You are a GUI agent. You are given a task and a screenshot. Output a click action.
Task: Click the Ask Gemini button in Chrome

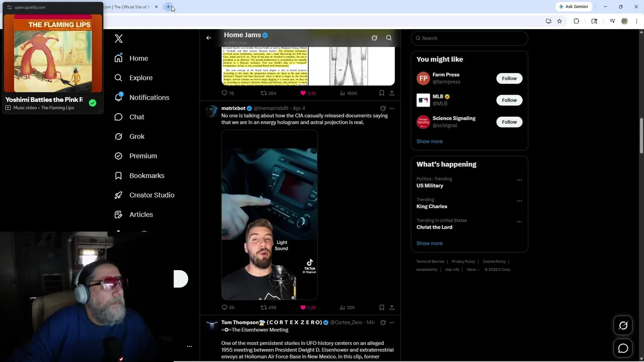[573, 7]
